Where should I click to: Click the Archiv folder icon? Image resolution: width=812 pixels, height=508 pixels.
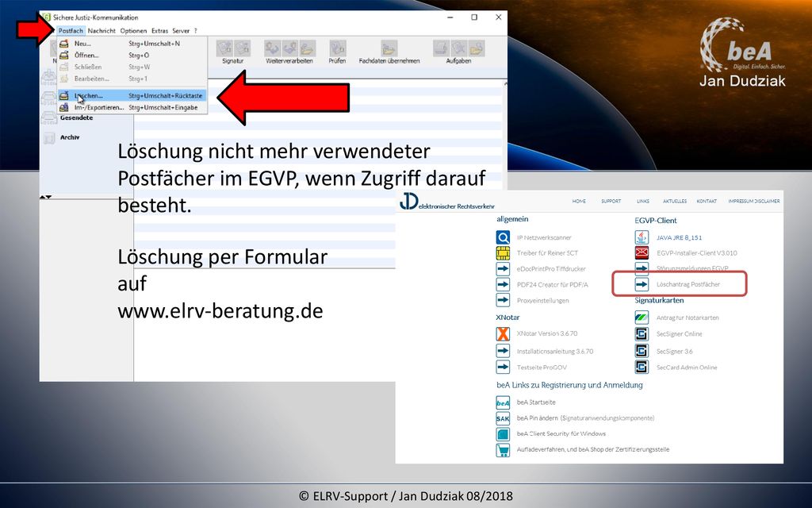[x=48, y=138]
